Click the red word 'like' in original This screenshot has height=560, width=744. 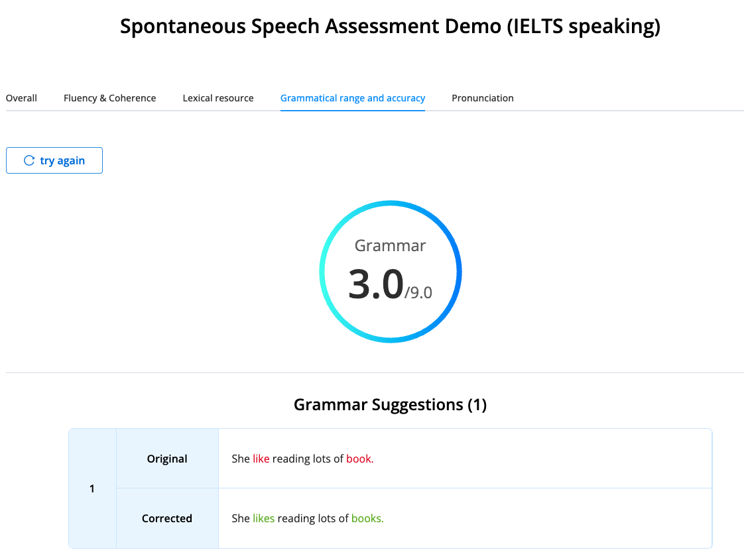261,459
